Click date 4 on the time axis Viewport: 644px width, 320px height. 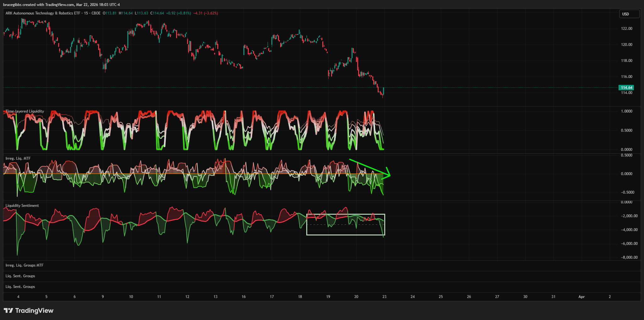click(x=18, y=297)
